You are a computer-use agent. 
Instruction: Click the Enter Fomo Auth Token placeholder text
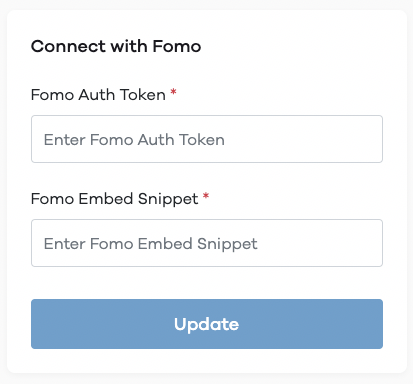click(x=134, y=140)
